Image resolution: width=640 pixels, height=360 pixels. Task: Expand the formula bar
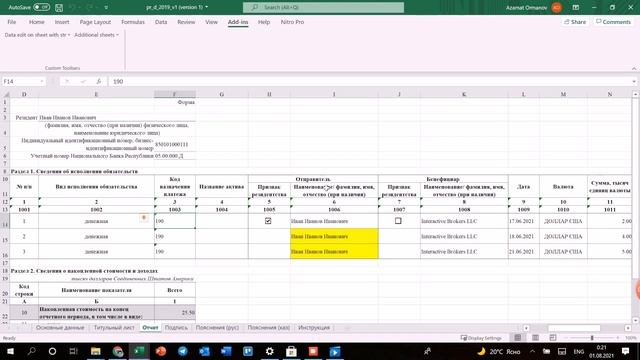[x=634, y=81]
